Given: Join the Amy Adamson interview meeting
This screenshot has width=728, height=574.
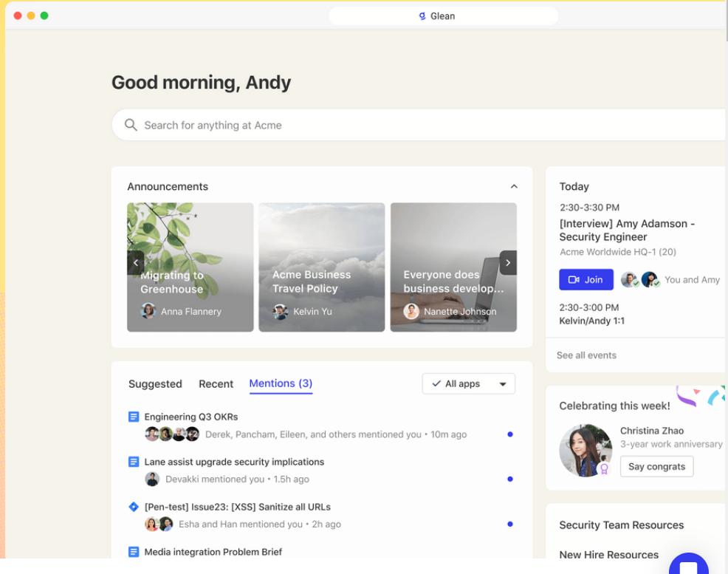Looking at the screenshot, I should coord(586,279).
